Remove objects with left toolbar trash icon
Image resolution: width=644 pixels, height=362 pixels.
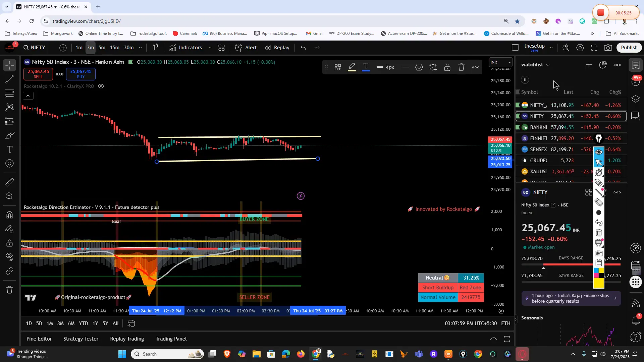point(10,290)
